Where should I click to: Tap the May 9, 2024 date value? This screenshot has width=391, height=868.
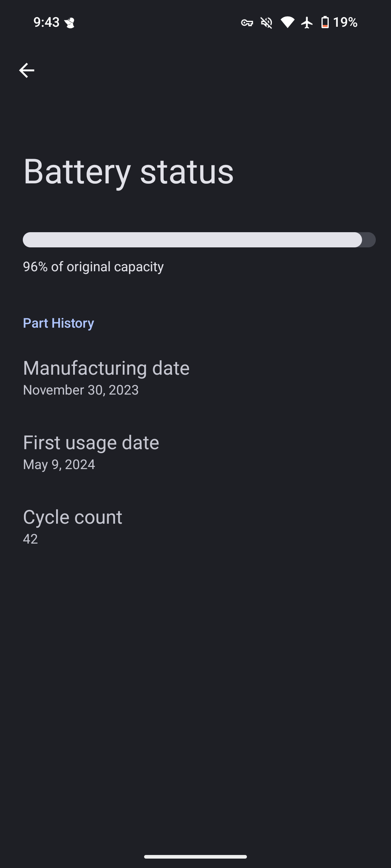pyautogui.click(x=59, y=464)
